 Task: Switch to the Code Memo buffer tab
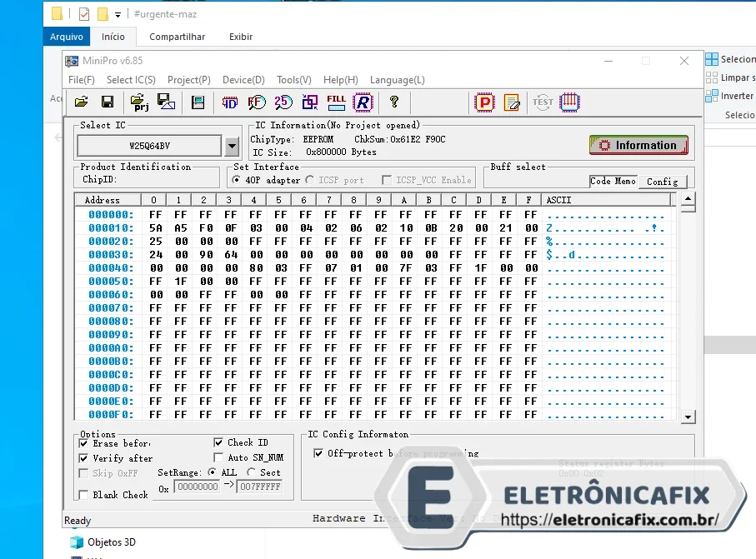point(613,181)
